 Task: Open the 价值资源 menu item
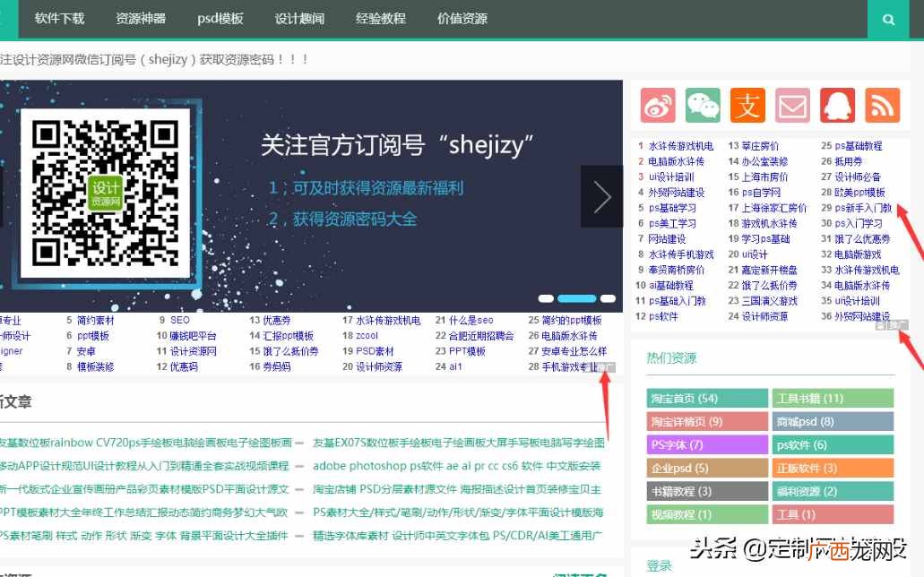[x=462, y=18]
